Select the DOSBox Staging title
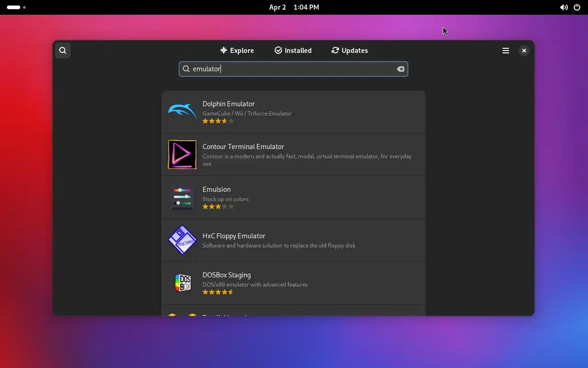Image resolution: width=588 pixels, height=368 pixels. [x=226, y=275]
